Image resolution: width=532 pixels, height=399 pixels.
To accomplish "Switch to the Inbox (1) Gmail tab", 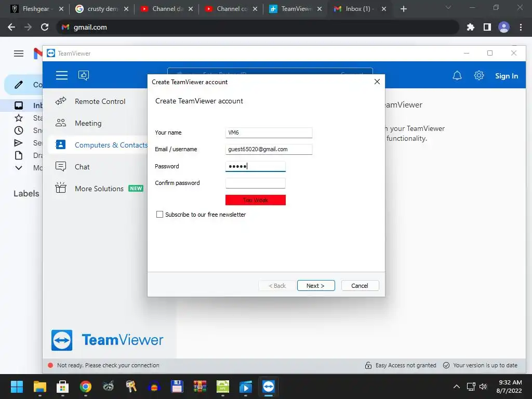I will (360, 9).
